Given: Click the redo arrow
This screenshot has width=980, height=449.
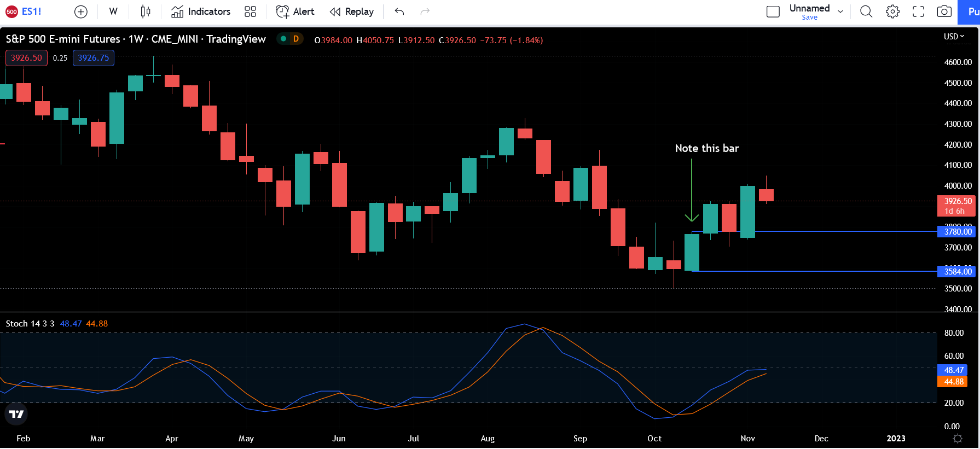Looking at the screenshot, I should (x=425, y=11).
